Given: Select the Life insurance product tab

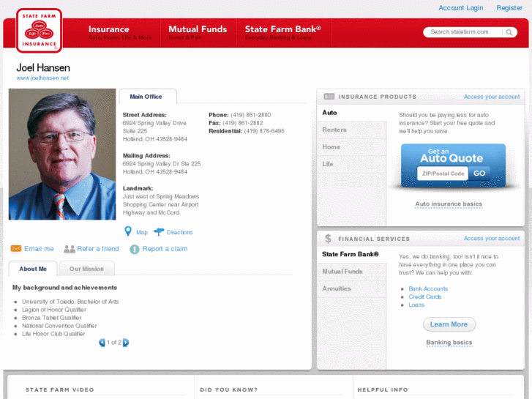Looking at the screenshot, I should [x=352, y=164].
